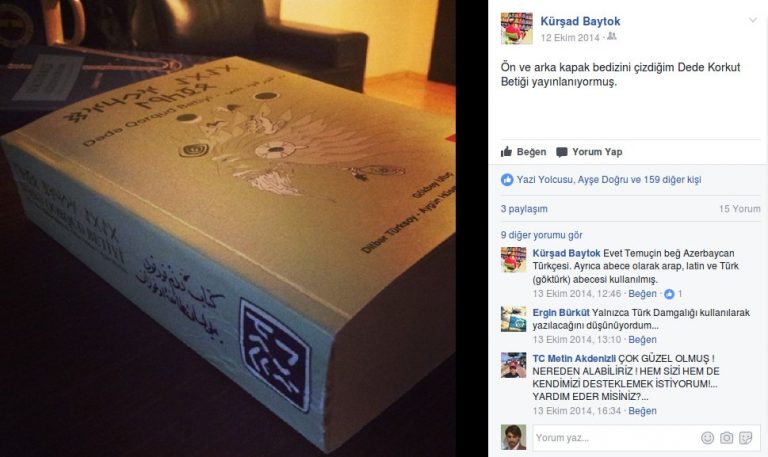
Task: Click the Yorum Yap speech bubble icon
Action: [x=562, y=152]
